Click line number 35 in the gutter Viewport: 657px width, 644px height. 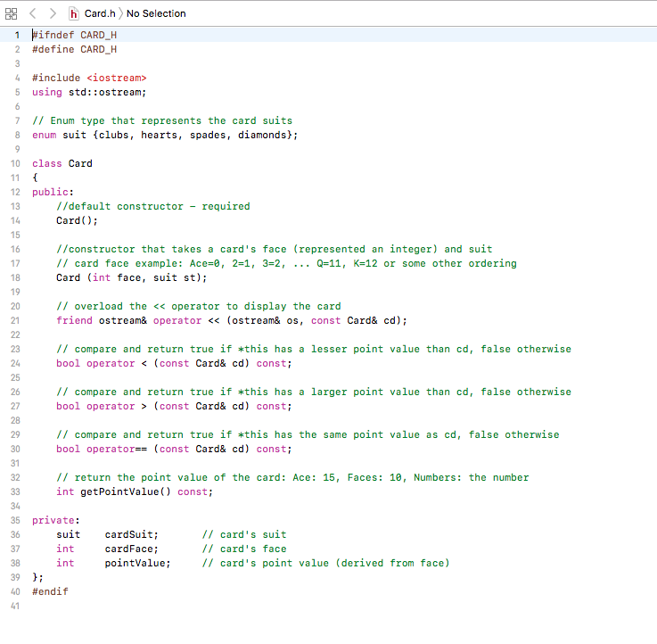coord(15,520)
